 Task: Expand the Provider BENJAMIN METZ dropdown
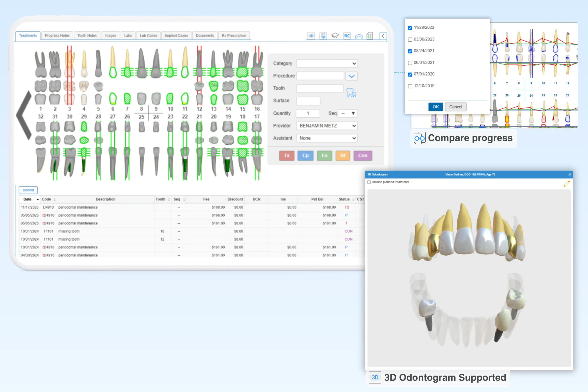point(327,126)
